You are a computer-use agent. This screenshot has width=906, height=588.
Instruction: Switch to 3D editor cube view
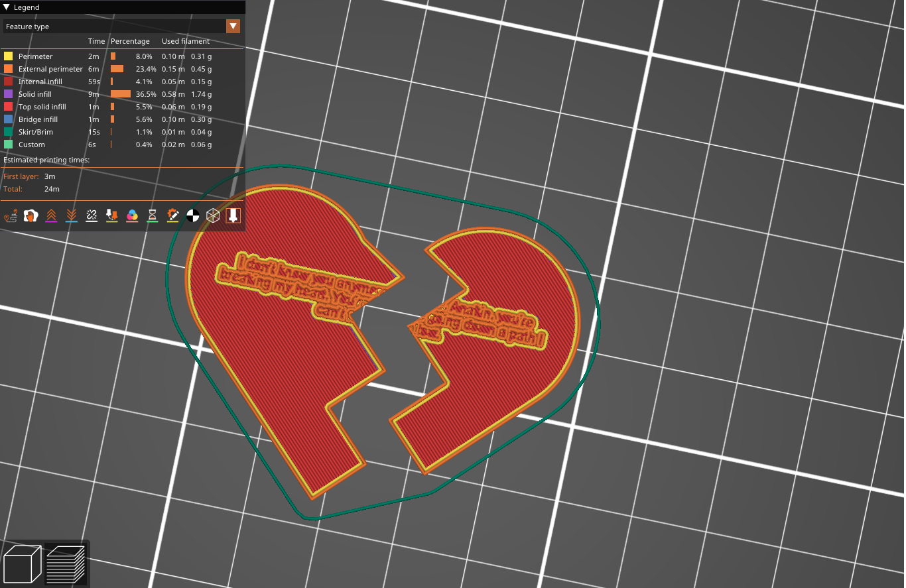click(x=23, y=563)
